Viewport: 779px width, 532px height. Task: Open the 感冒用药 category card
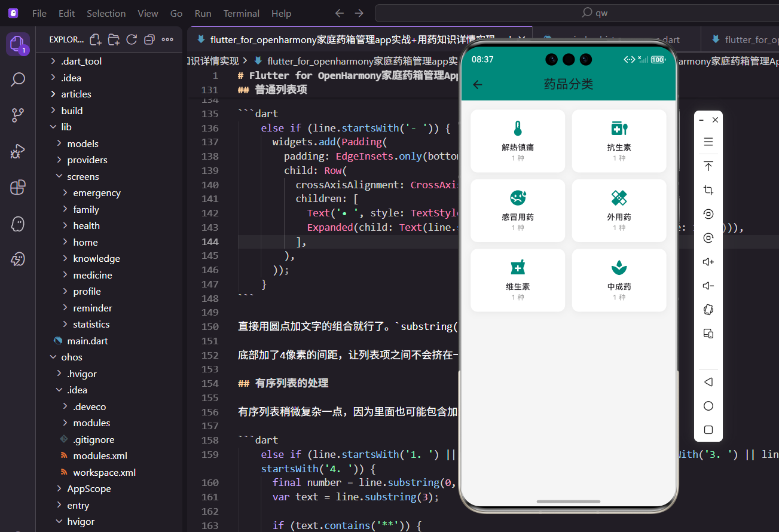click(518, 210)
